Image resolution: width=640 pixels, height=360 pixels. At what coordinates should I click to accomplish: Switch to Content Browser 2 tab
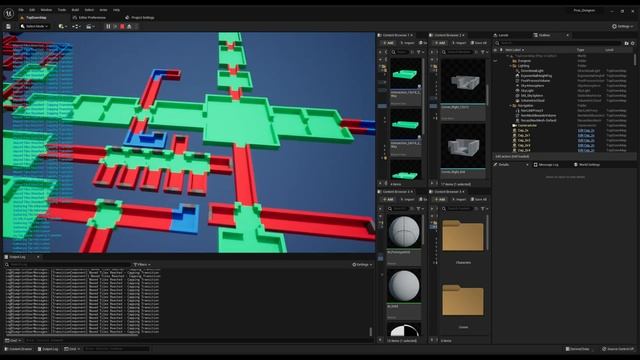pos(447,36)
